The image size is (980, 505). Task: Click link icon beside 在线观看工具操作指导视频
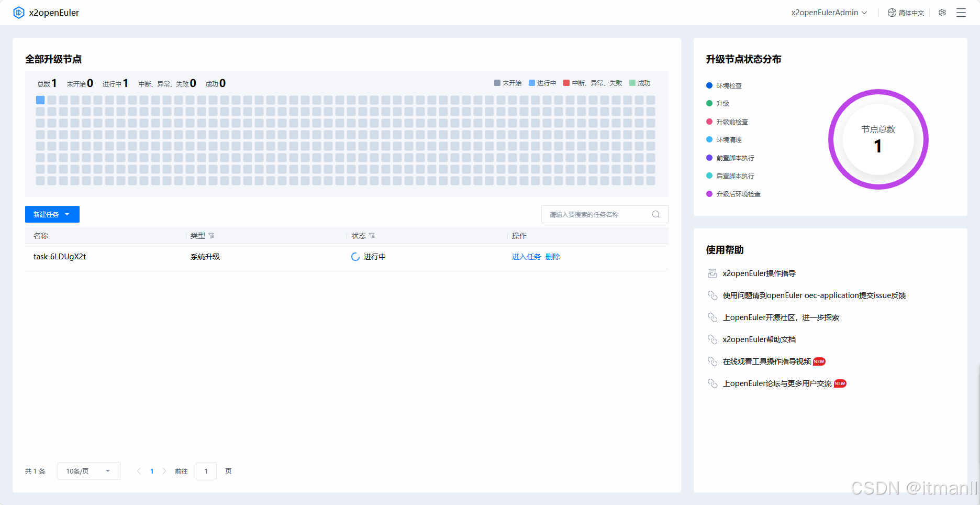[712, 361]
